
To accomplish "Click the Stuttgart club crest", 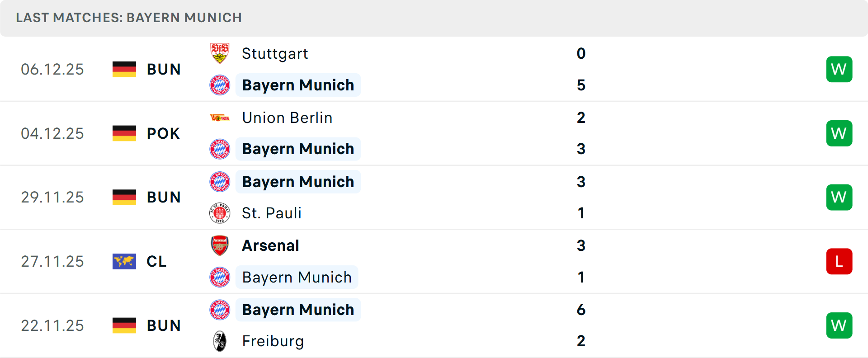I will coord(220,53).
